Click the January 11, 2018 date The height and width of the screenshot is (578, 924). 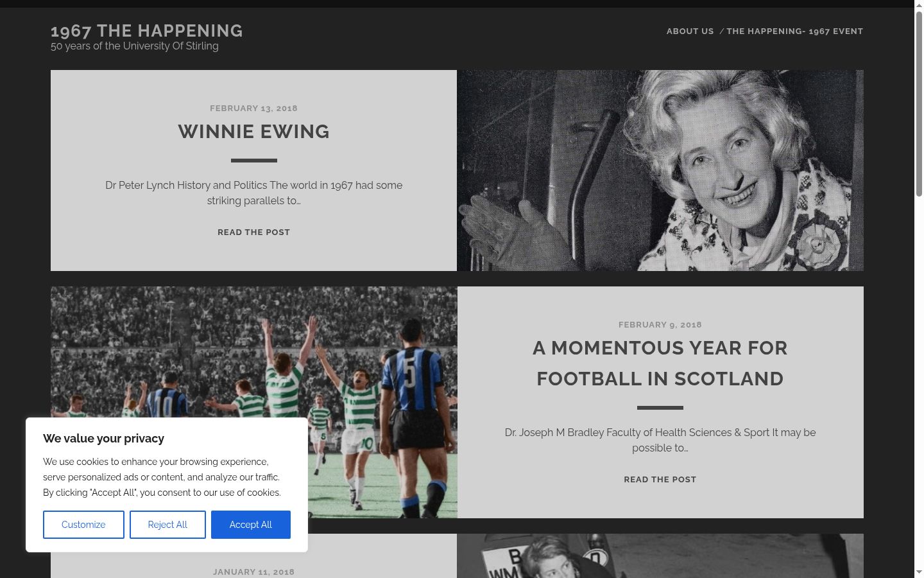point(253,572)
